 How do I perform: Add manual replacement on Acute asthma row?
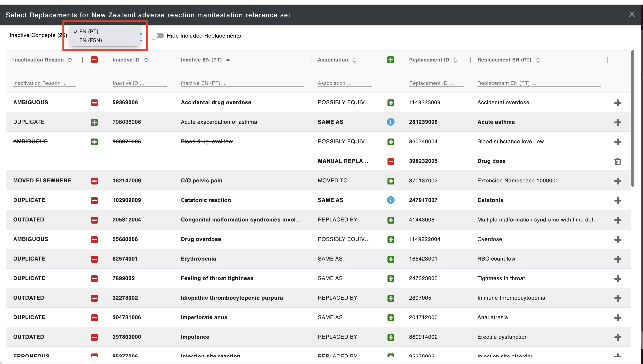point(617,122)
